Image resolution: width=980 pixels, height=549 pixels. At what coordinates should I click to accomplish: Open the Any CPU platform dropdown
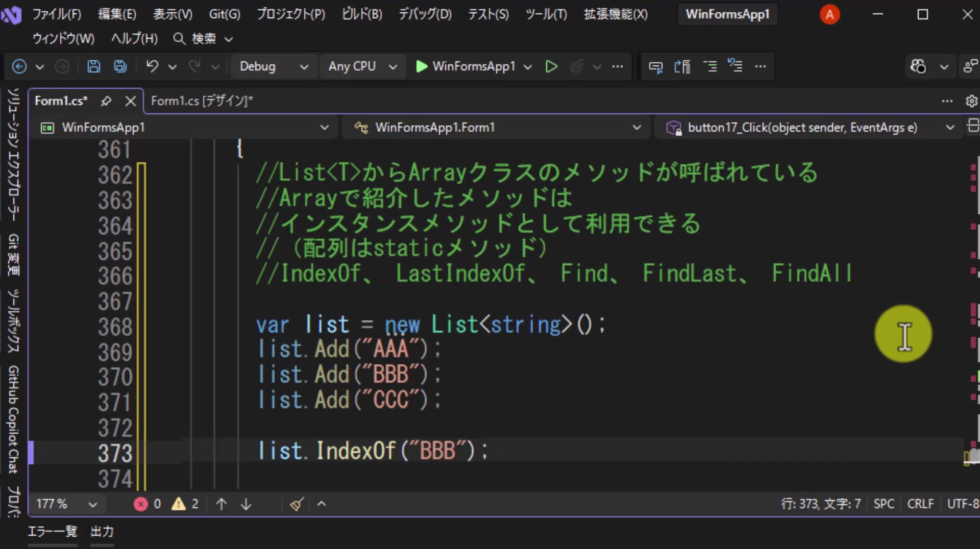(362, 66)
